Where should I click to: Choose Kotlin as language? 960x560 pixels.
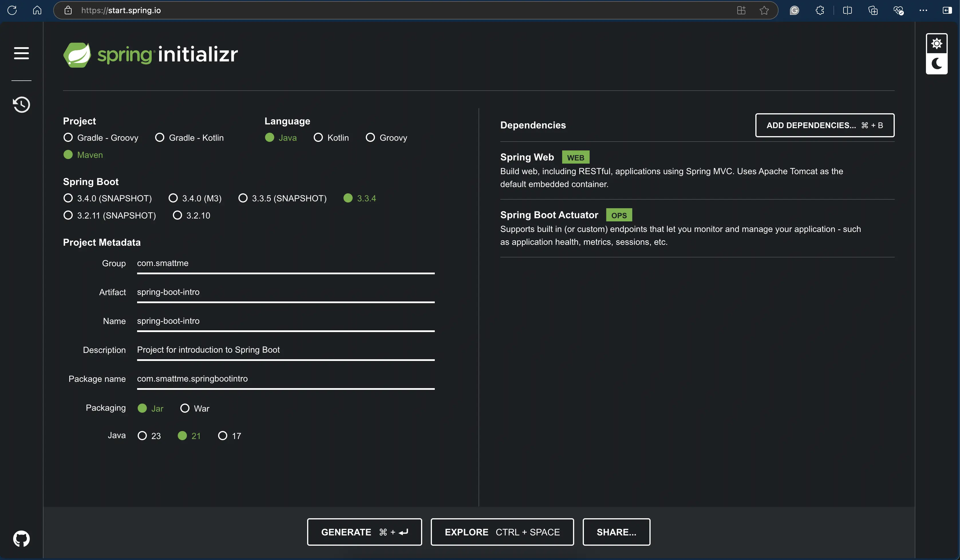point(331,138)
